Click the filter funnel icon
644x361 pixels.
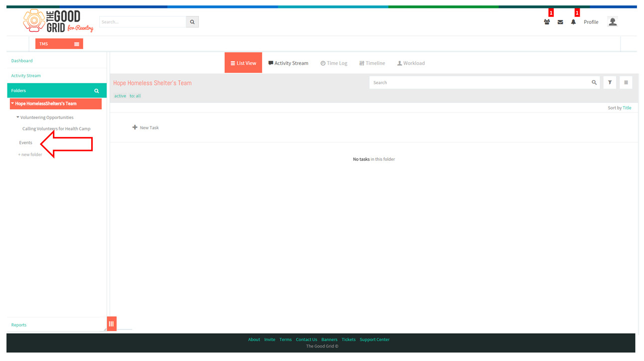tap(610, 83)
